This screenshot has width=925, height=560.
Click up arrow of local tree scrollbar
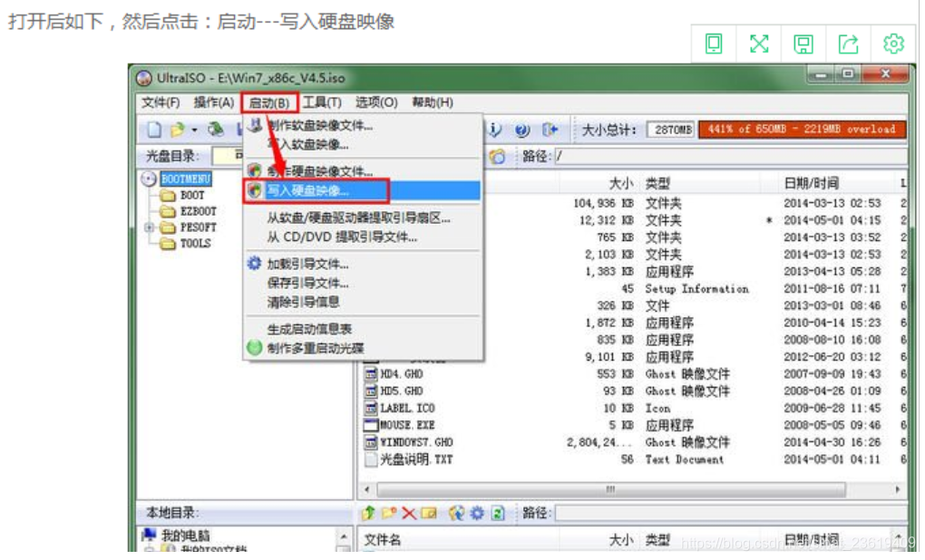(x=344, y=536)
